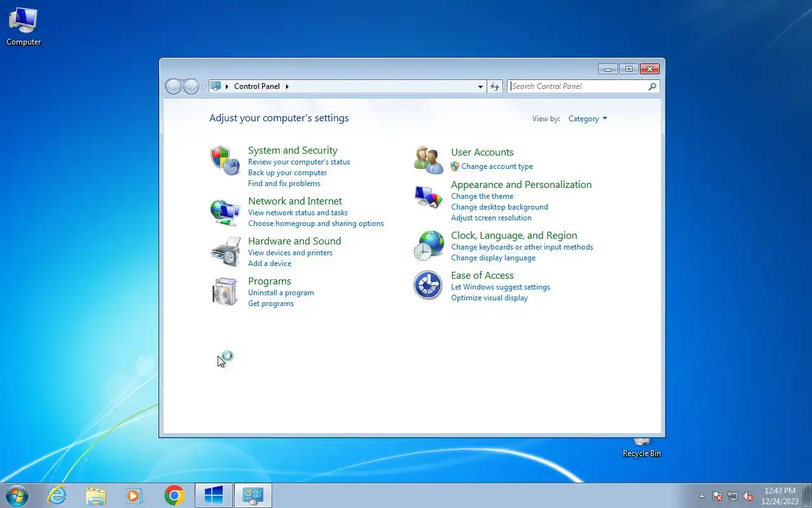
Task: Open the Clock, Language, and Region globe icon
Action: (428, 246)
